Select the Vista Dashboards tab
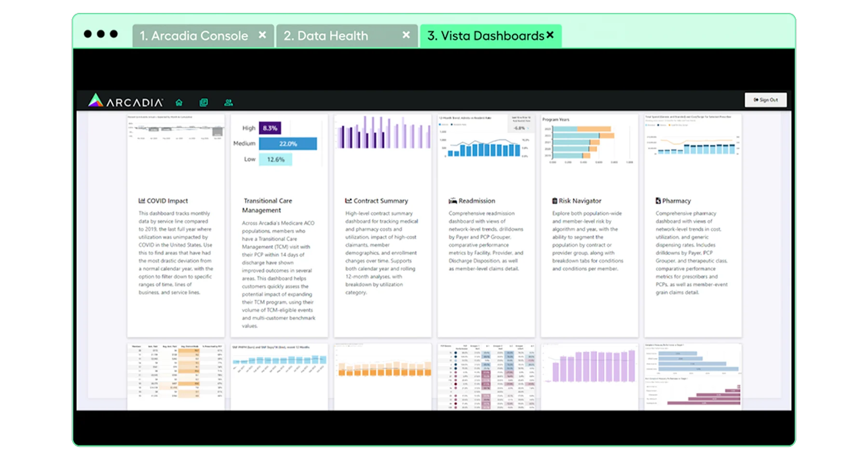 485,36
